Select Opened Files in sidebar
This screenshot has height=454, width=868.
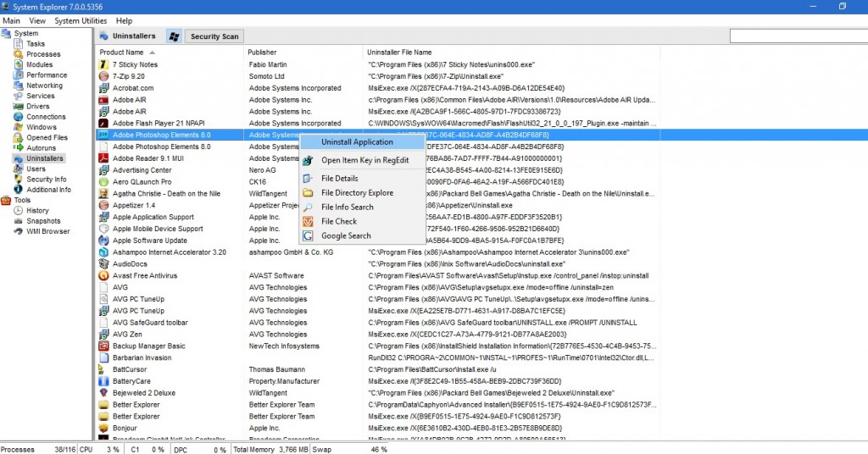[47, 138]
